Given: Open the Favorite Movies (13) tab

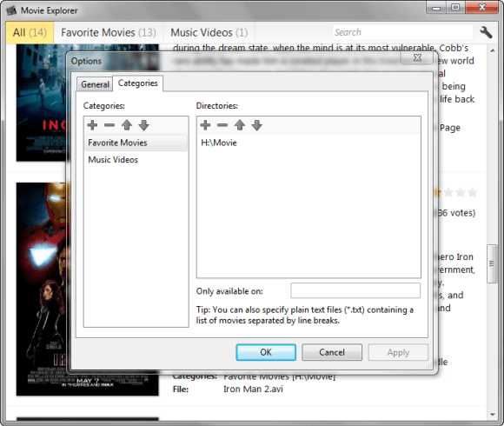Looking at the screenshot, I should point(109,32).
